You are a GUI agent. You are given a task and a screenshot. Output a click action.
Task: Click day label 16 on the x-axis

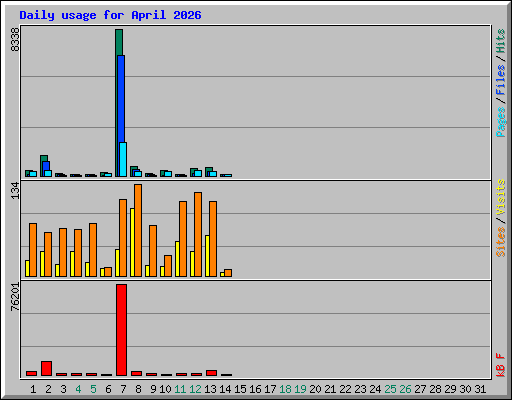[255, 389]
